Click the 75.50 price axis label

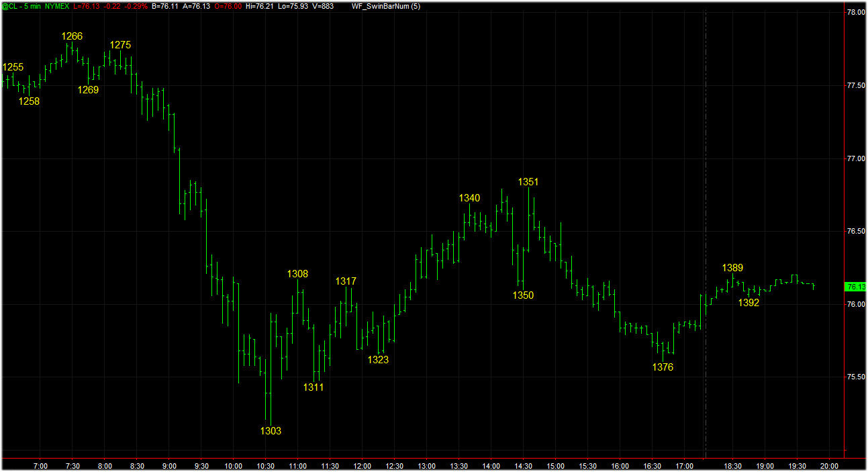pos(855,377)
